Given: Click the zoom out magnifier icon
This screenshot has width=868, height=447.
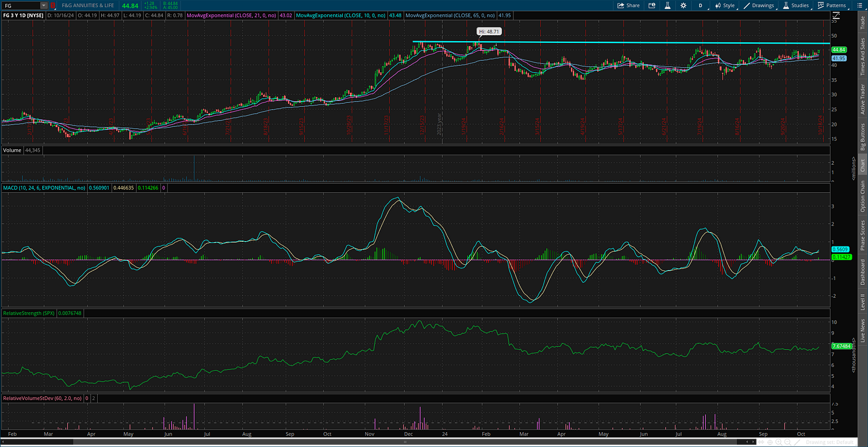Looking at the screenshot, I should click(x=788, y=442).
